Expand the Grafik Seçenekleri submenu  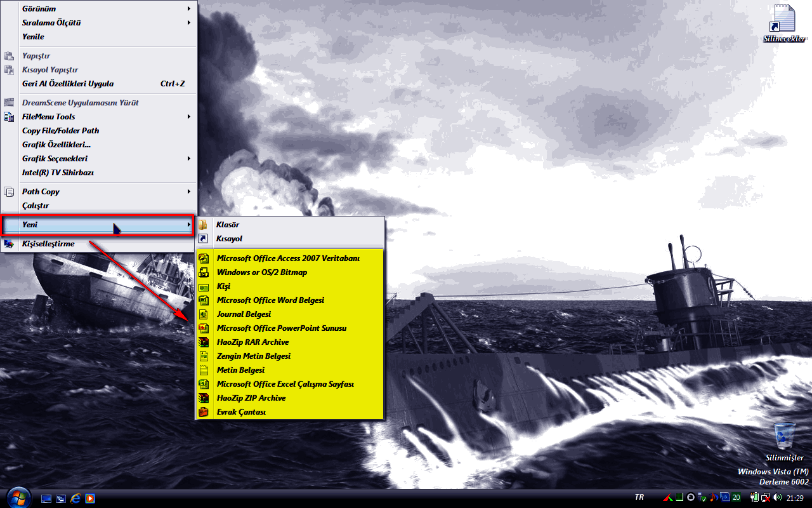click(99, 159)
